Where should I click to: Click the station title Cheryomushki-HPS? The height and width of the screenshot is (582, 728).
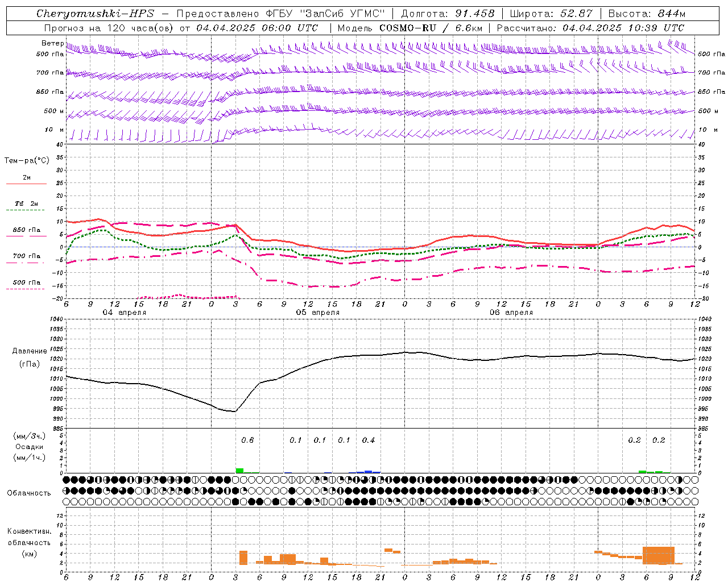[95, 14]
